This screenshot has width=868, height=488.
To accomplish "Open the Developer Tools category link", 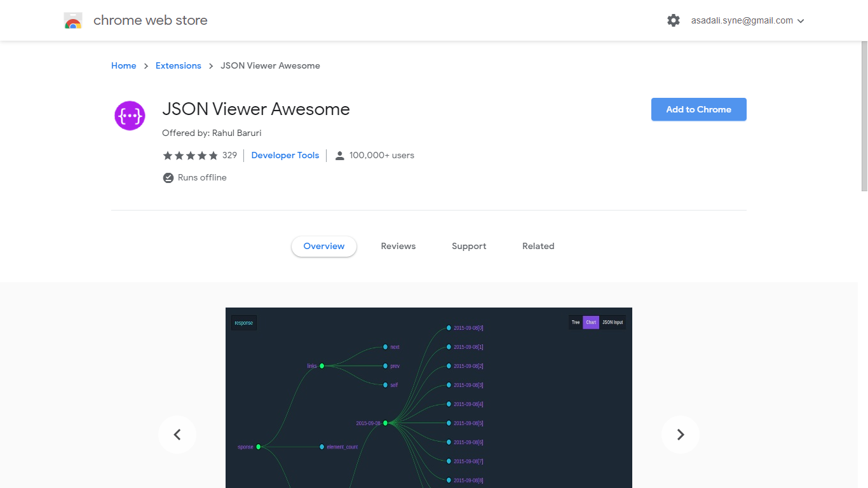I will (285, 156).
